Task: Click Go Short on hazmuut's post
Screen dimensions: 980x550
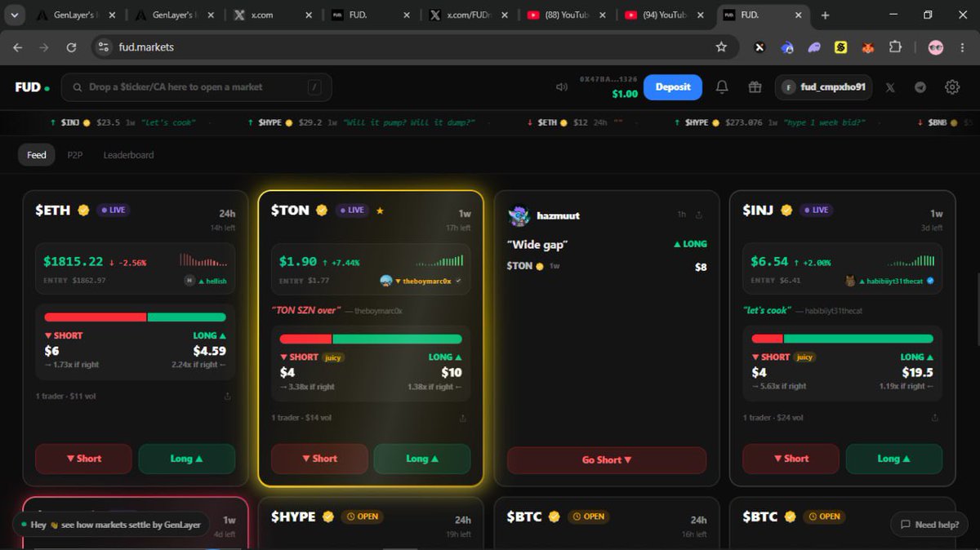Action: (x=607, y=460)
